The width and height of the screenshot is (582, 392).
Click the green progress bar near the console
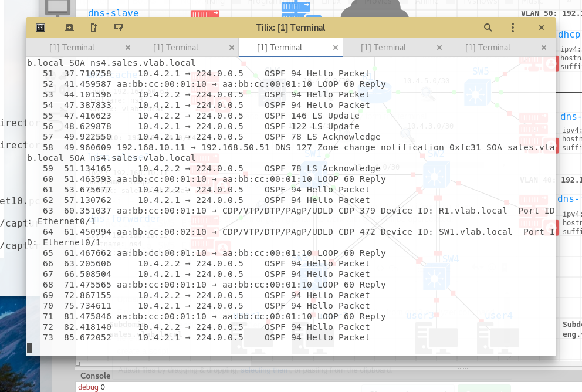[x=484, y=388]
